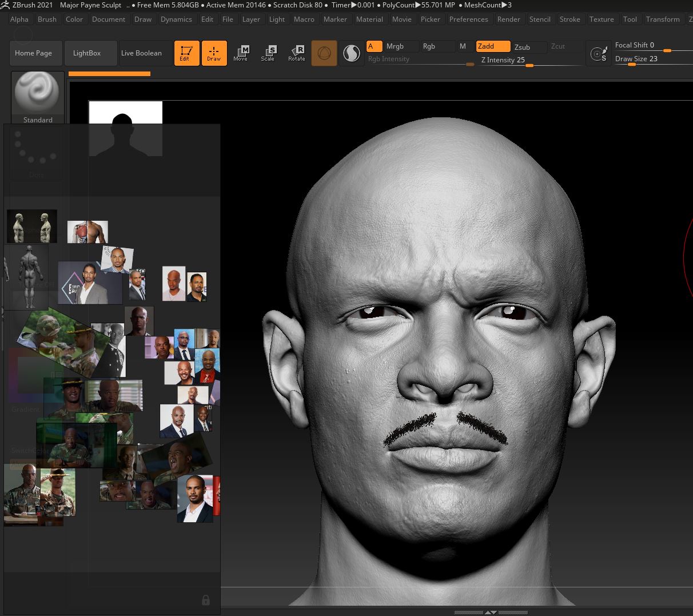Click the LightBox button
This screenshot has width=693, height=616.
(87, 53)
